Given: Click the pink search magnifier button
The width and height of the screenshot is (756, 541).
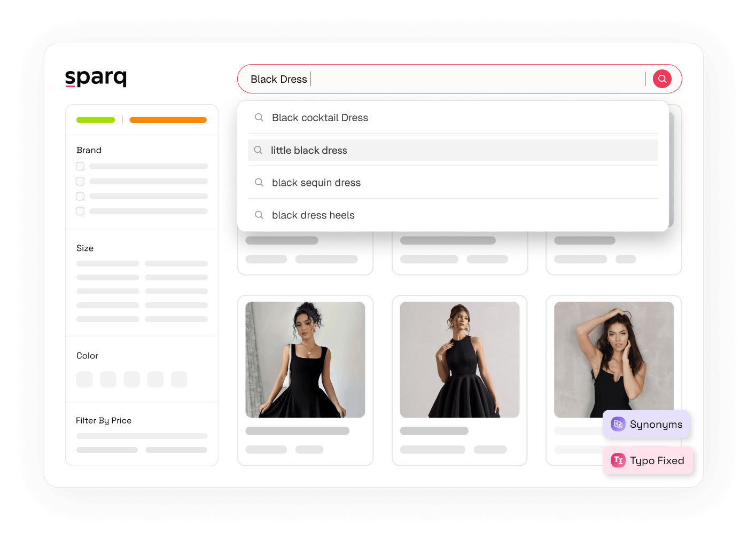Looking at the screenshot, I should coord(662,79).
